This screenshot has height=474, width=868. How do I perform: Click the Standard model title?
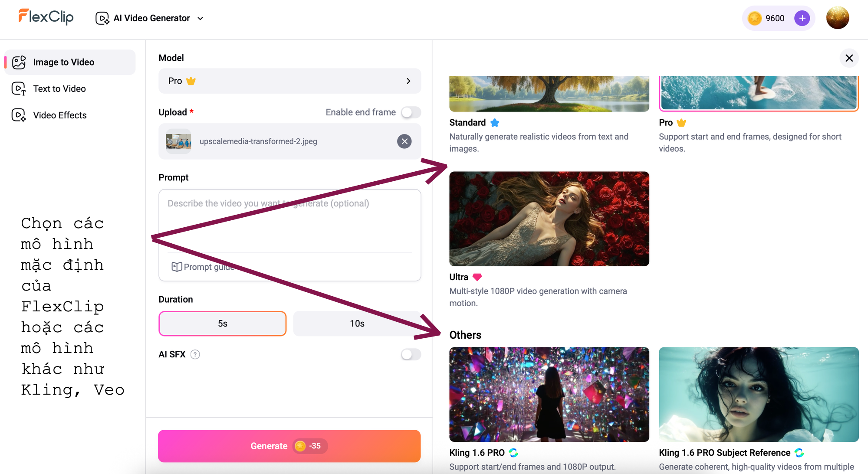(x=467, y=123)
